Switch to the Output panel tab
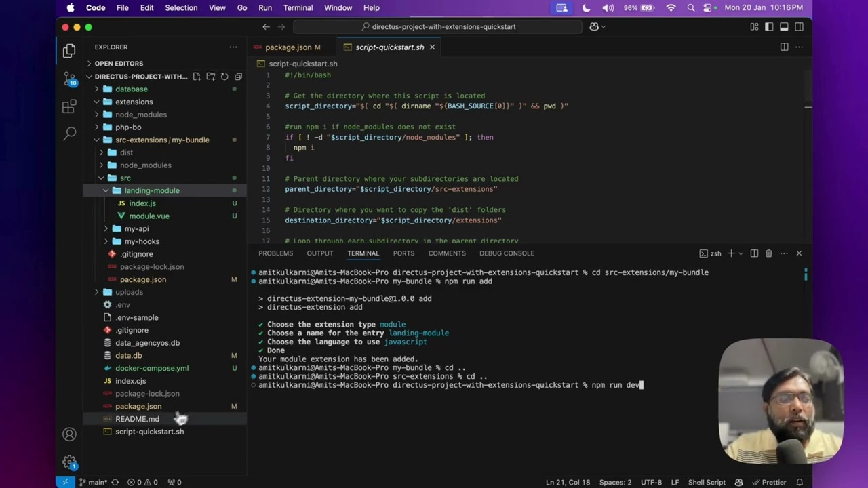The image size is (868, 488). coord(320,253)
